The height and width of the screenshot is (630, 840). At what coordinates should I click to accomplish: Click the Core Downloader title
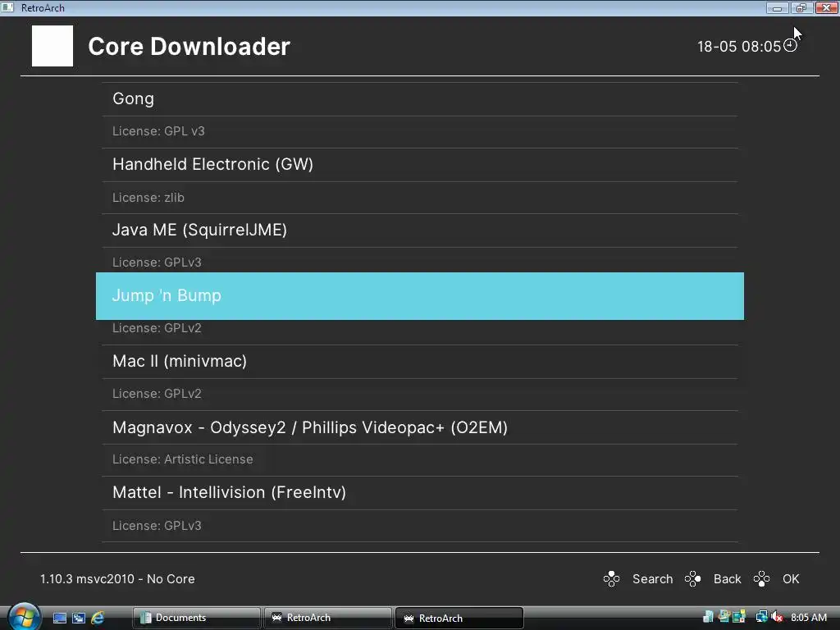189,47
